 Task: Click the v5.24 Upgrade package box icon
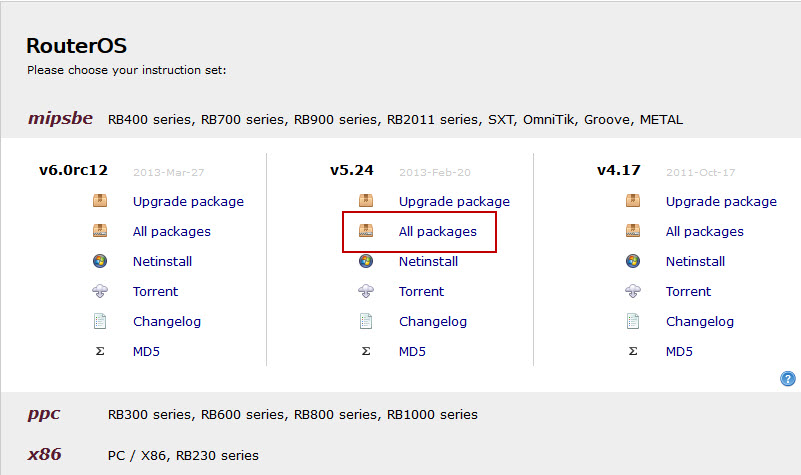point(366,201)
